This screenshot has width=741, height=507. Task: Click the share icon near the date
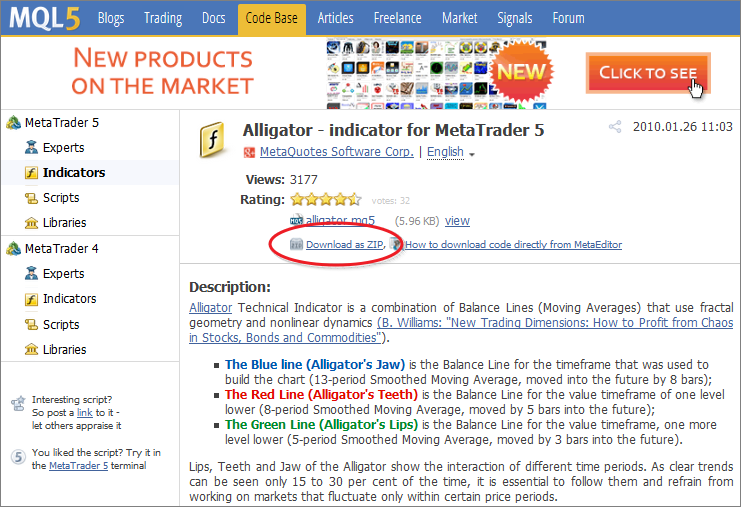coord(615,127)
